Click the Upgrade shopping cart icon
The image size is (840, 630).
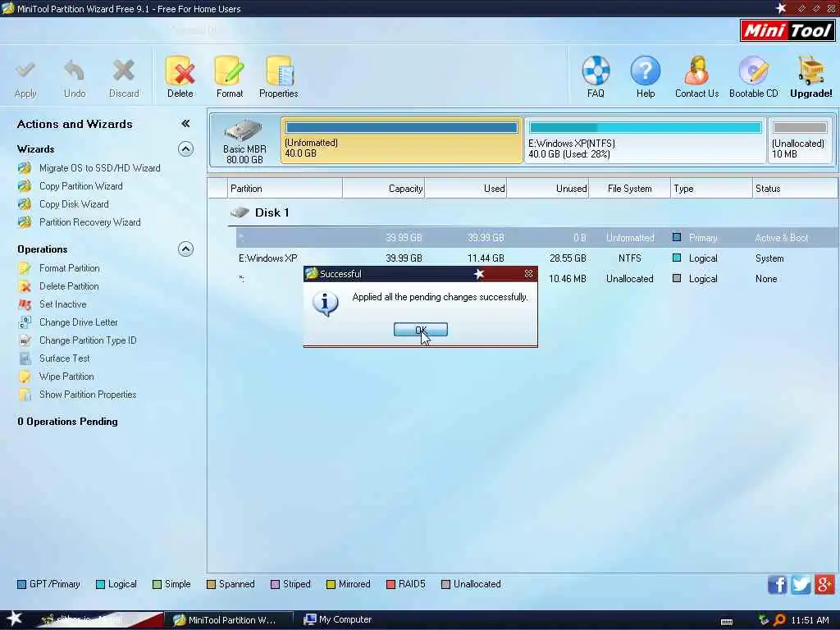(x=811, y=71)
